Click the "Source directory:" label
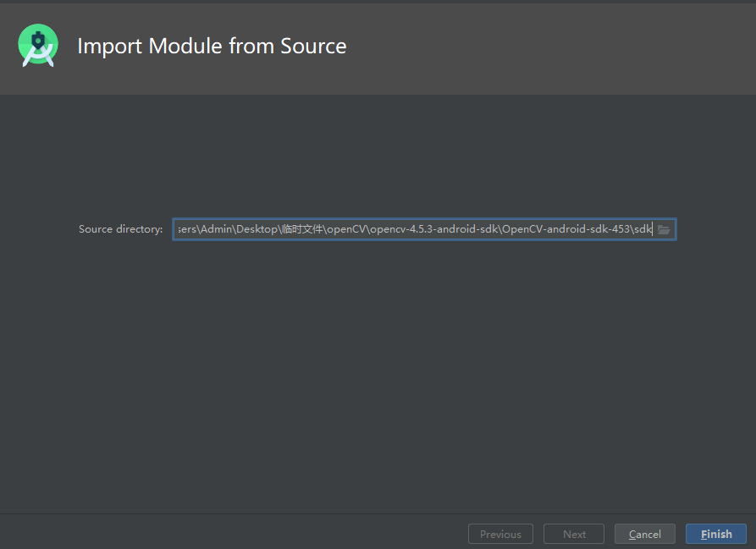 (x=120, y=229)
